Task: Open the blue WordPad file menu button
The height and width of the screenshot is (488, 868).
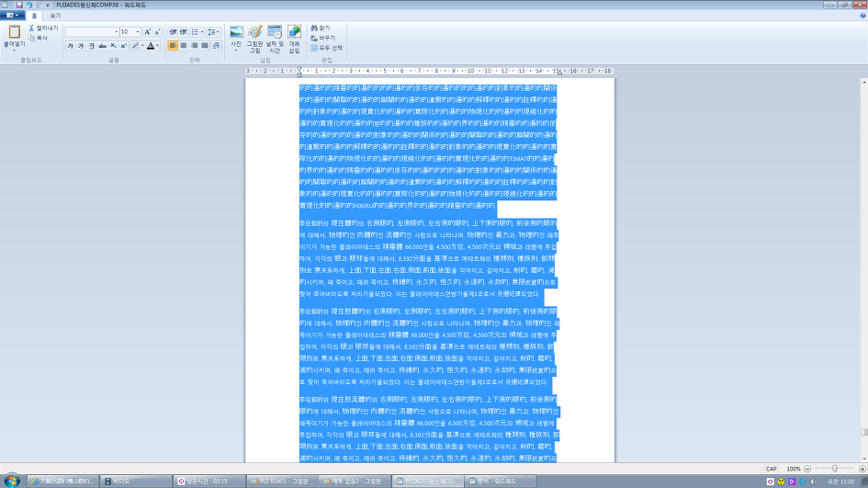Action: pyautogui.click(x=12, y=16)
